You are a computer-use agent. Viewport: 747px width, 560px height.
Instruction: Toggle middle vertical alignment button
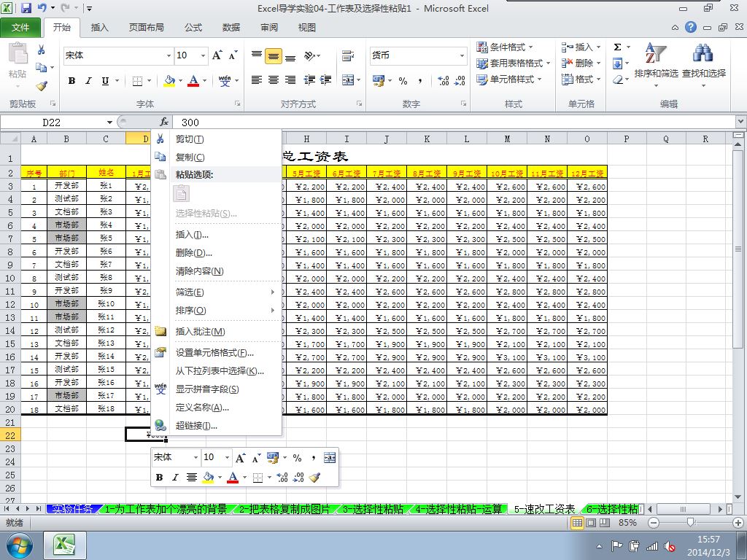coord(274,56)
